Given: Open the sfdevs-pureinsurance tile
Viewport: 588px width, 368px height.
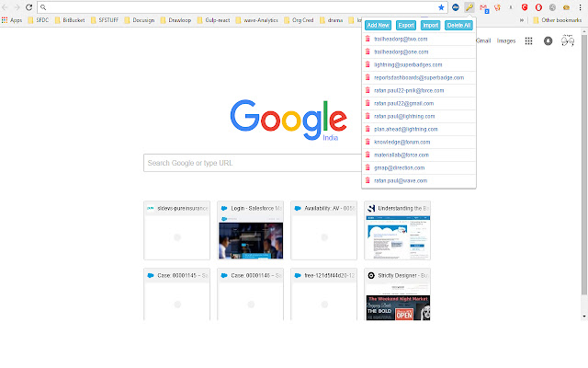Looking at the screenshot, I should tap(177, 230).
